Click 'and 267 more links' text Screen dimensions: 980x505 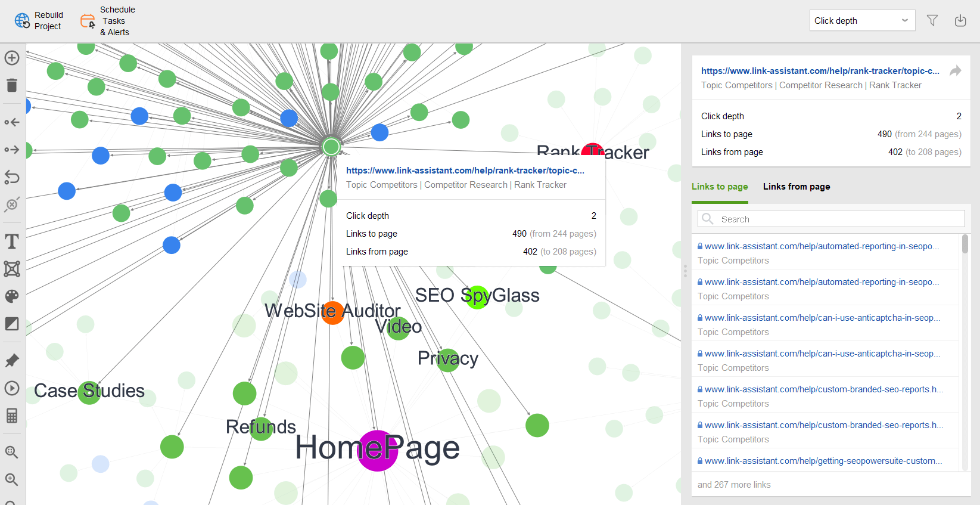pos(734,485)
